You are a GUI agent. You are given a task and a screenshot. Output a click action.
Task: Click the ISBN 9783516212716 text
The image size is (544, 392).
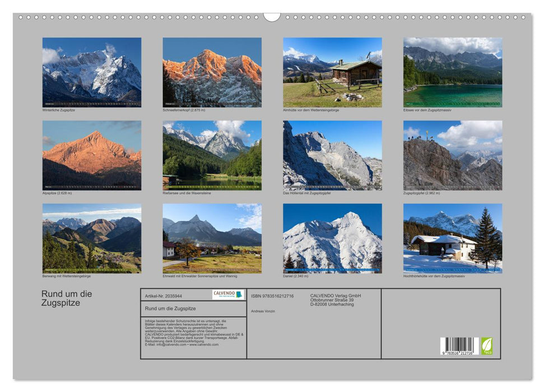(x=272, y=296)
